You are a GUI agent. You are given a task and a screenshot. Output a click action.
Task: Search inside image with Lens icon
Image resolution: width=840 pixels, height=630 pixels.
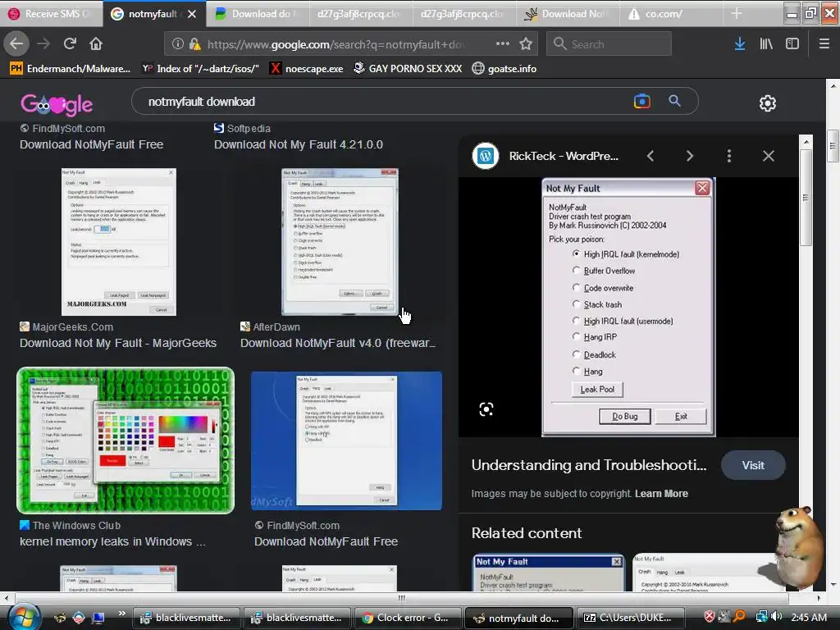(x=486, y=409)
